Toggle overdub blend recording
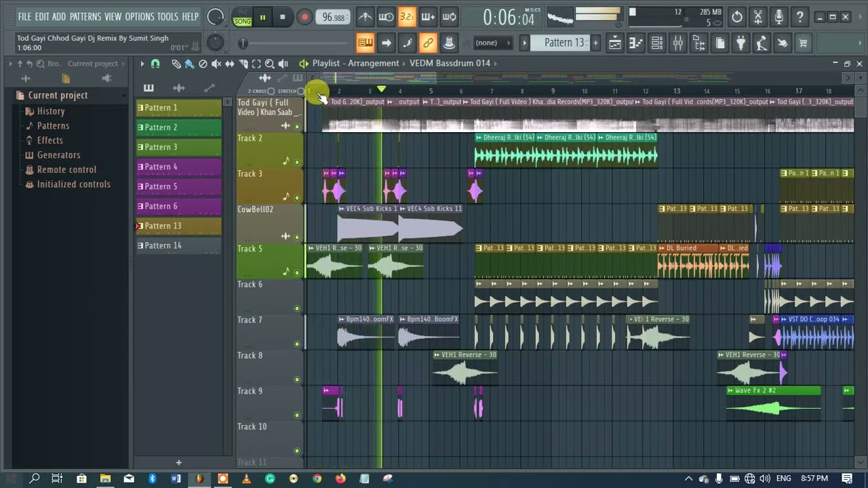The image size is (868, 488). [428, 17]
